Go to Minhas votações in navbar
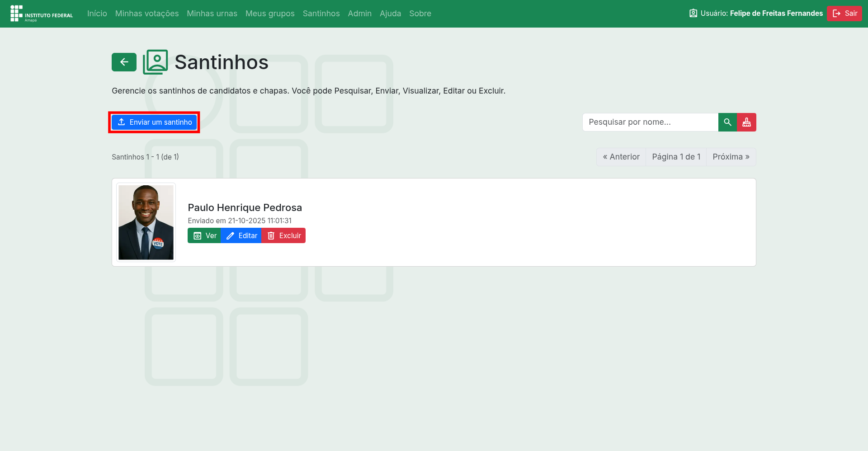 pyautogui.click(x=147, y=14)
